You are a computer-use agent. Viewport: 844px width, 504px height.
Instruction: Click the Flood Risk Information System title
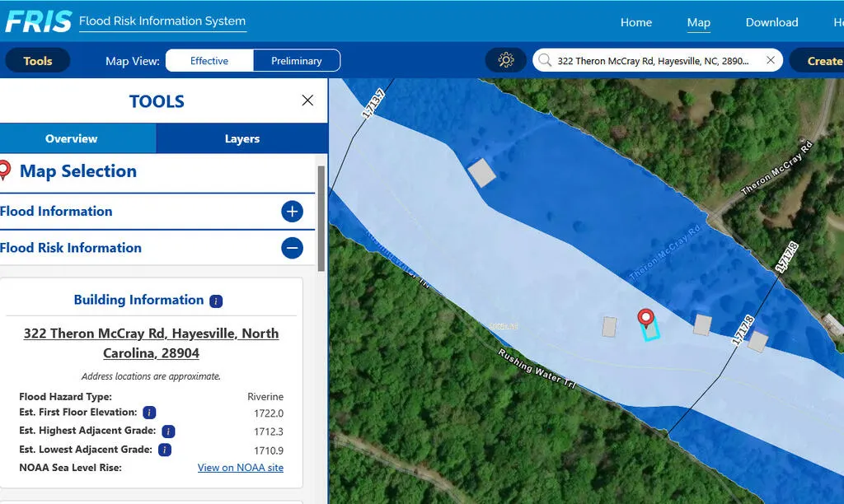coord(162,21)
